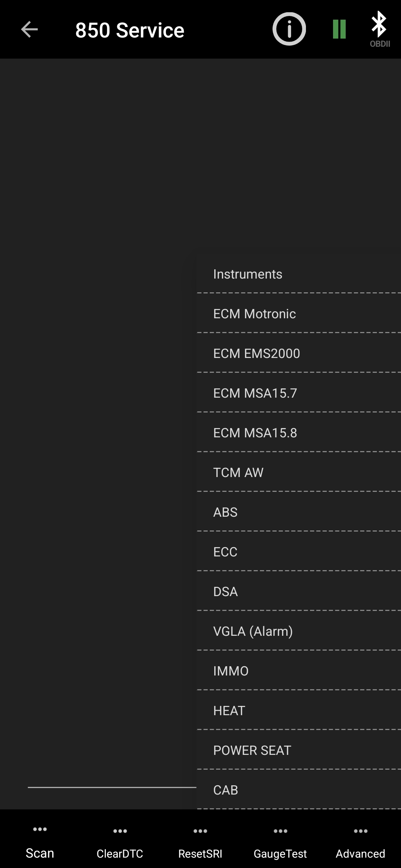The height and width of the screenshot is (868, 401).
Task: Pick ECM MSA15.8 module
Action: (255, 433)
